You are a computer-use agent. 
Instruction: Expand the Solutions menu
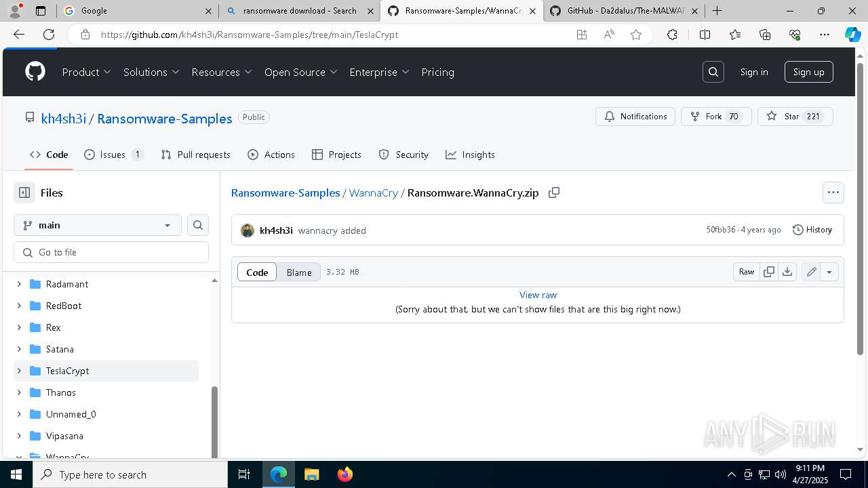[x=151, y=72]
